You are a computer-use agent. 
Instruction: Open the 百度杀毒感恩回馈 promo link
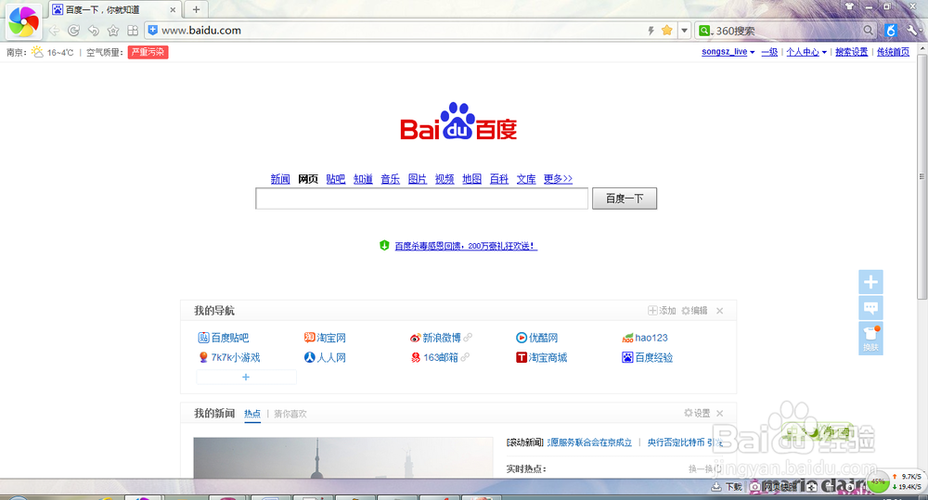[466, 246]
